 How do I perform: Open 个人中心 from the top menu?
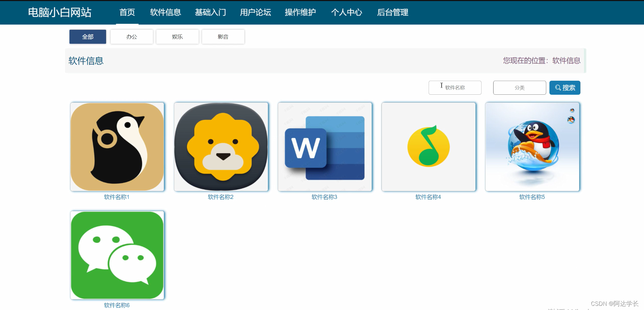(x=347, y=13)
